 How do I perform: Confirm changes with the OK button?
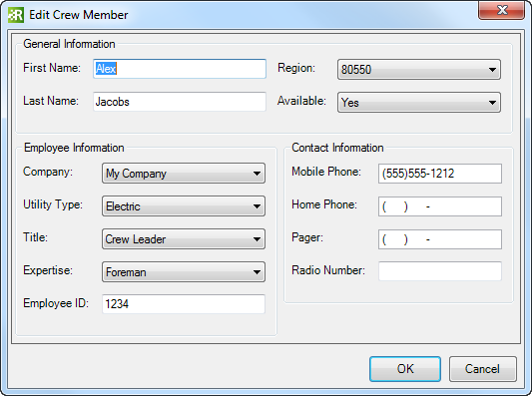pos(405,369)
